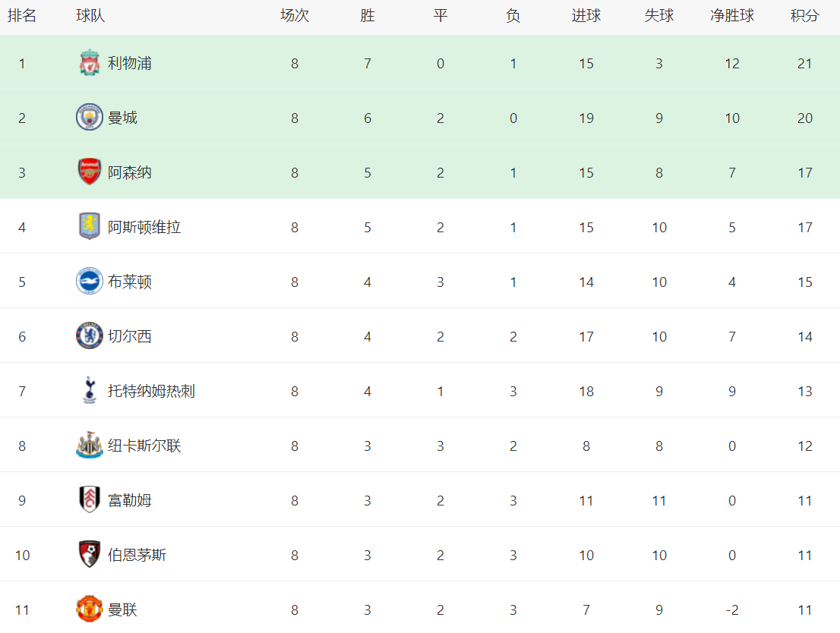Viewport: 840px width, 633px height.
Task: Click the Chelsea club crest icon
Action: pyautogui.click(x=90, y=337)
